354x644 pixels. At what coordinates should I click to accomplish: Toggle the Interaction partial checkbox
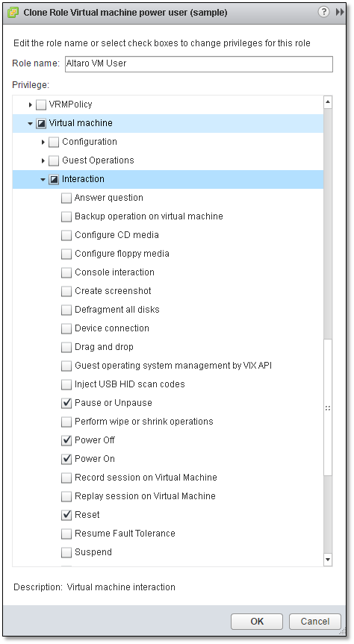[54, 180]
